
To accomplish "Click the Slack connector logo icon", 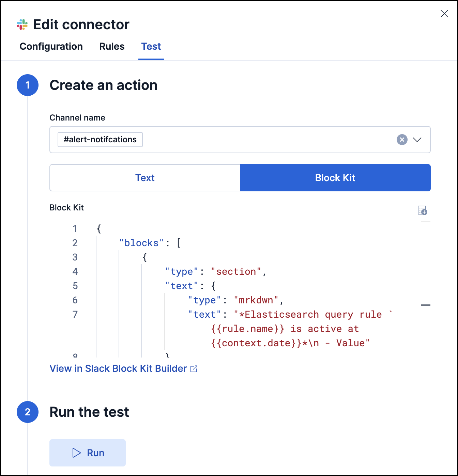I will [22, 24].
